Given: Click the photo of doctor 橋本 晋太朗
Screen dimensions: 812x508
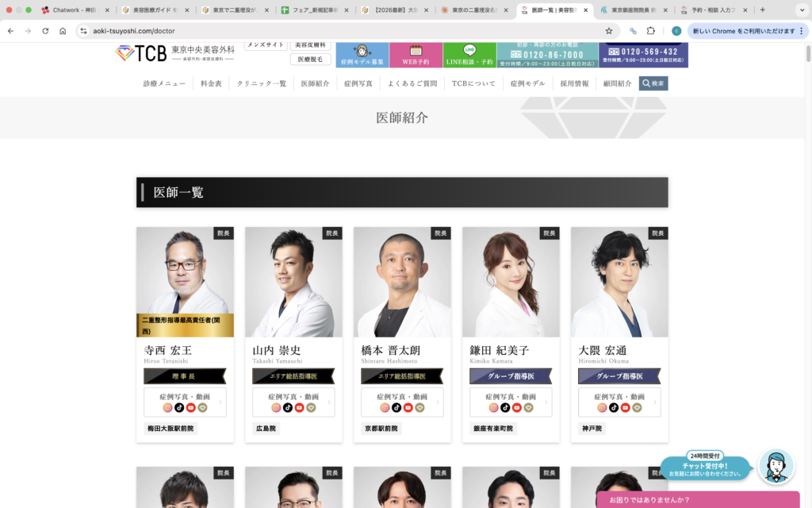Looking at the screenshot, I should pos(402,282).
